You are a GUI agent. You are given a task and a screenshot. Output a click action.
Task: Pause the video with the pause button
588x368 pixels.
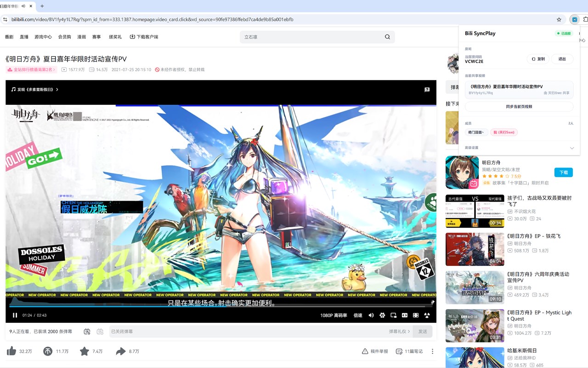click(15, 315)
